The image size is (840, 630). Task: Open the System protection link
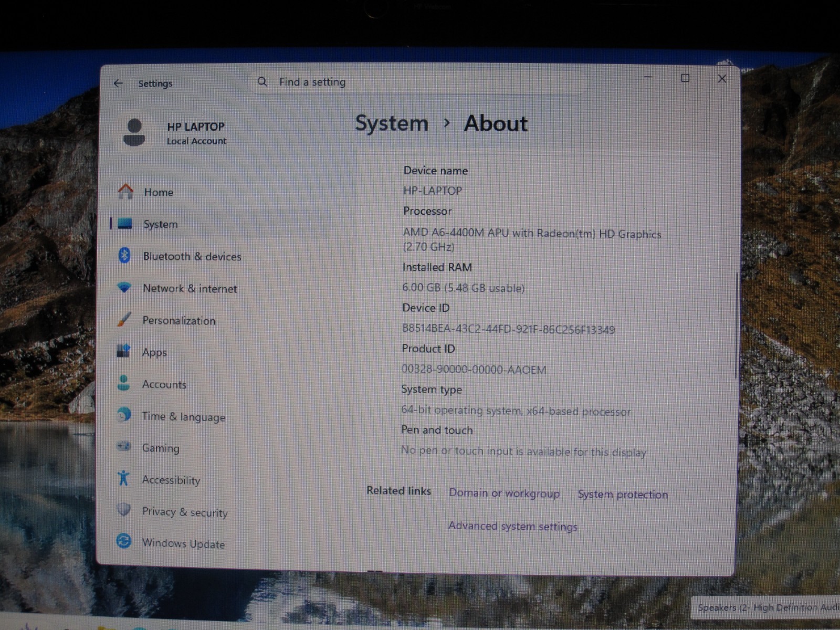623,495
